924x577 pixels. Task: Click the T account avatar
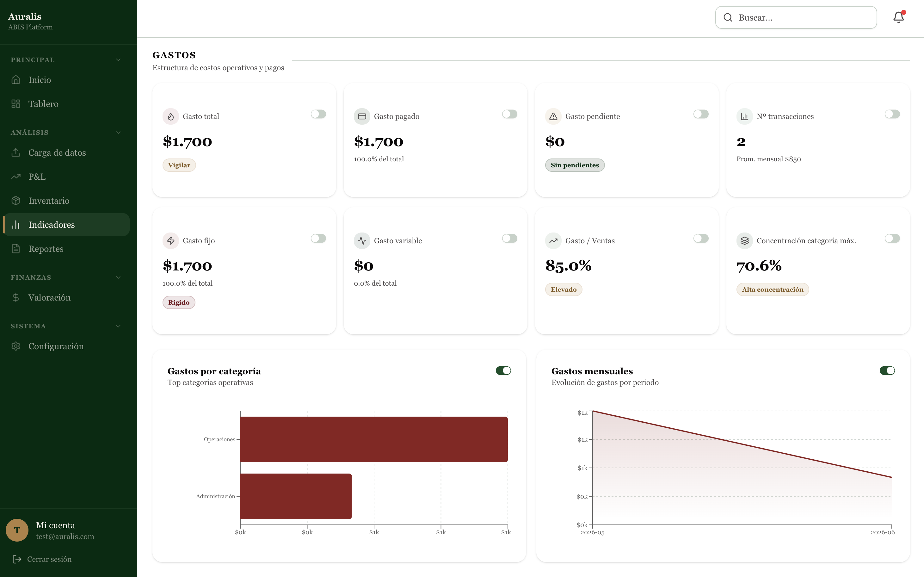(17, 530)
